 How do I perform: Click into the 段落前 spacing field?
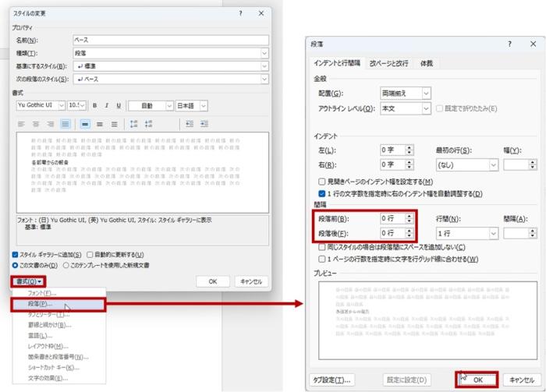pyautogui.click(x=393, y=218)
